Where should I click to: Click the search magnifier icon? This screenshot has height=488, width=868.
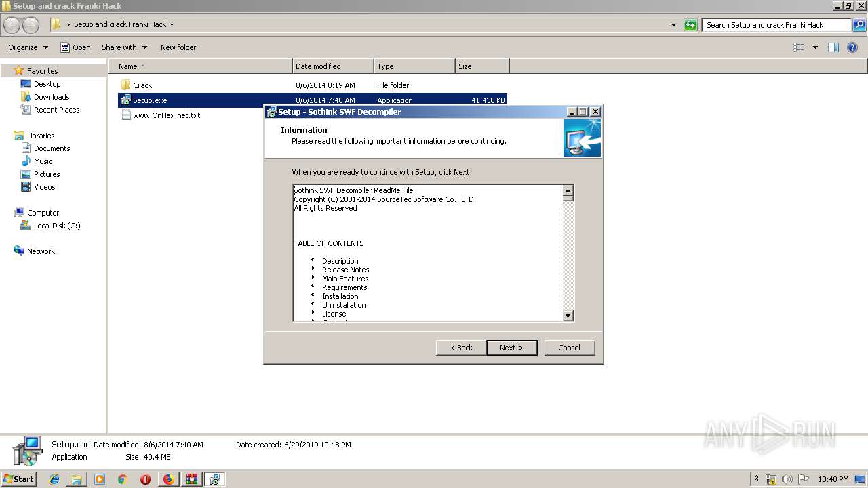[859, 25]
